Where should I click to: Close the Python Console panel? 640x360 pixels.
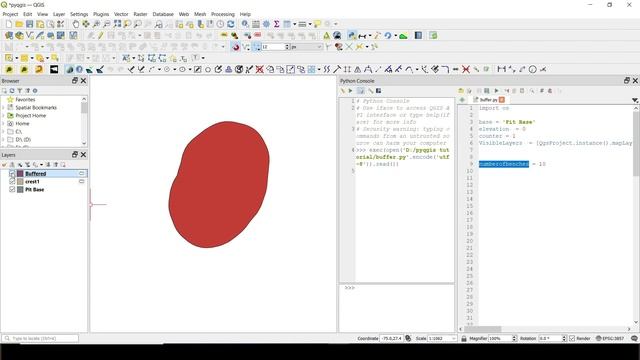[635, 81]
